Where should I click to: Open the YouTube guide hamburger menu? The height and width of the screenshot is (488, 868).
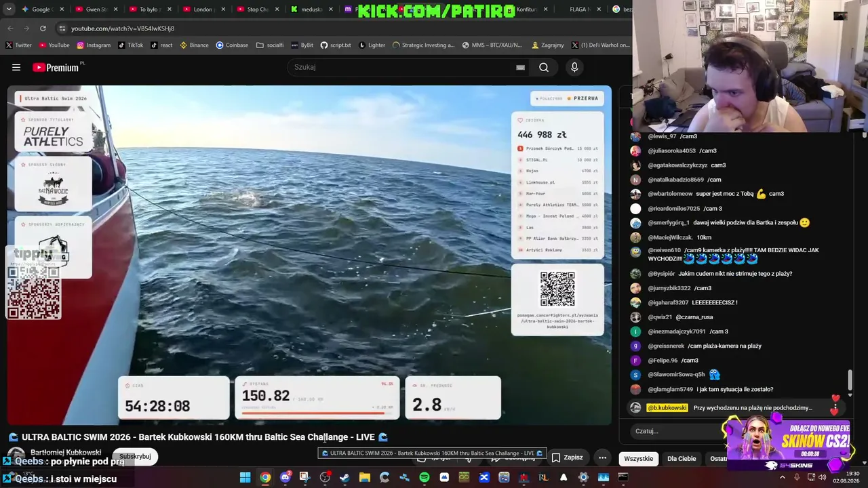(x=16, y=67)
